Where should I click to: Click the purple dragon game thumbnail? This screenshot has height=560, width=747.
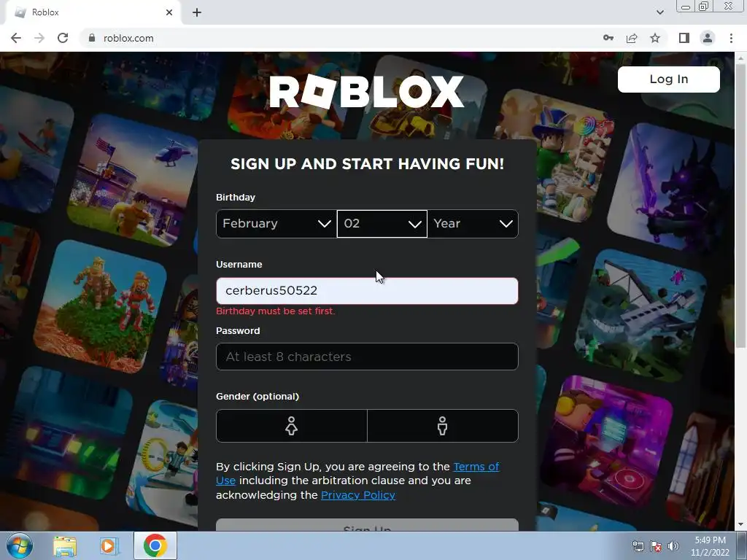(x=671, y=187)
